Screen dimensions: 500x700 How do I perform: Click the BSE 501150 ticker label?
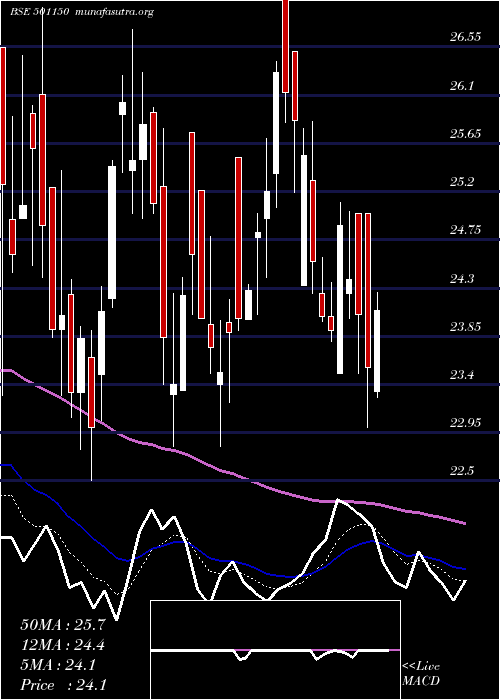point(39,12)
